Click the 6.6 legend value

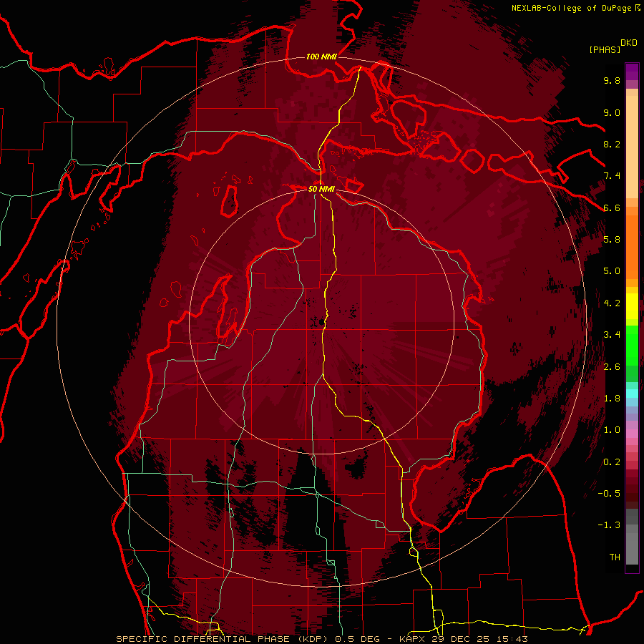[x=612, y=208]
